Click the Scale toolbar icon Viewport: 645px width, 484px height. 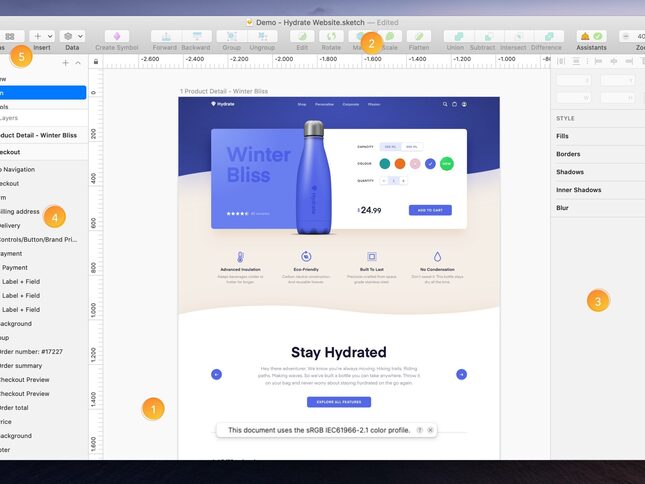tap(390, 37)
